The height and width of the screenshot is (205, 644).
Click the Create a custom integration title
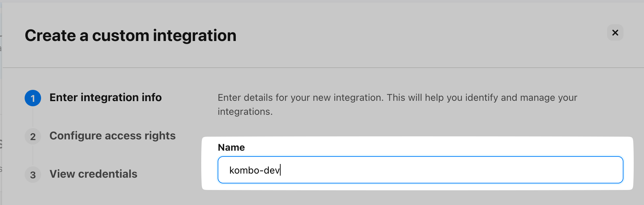click(130, 36)
